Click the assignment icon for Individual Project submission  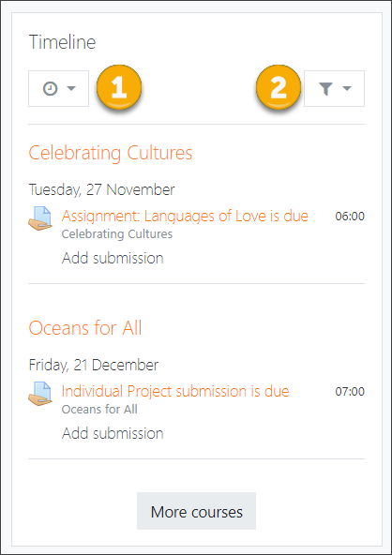coord(40,394)
